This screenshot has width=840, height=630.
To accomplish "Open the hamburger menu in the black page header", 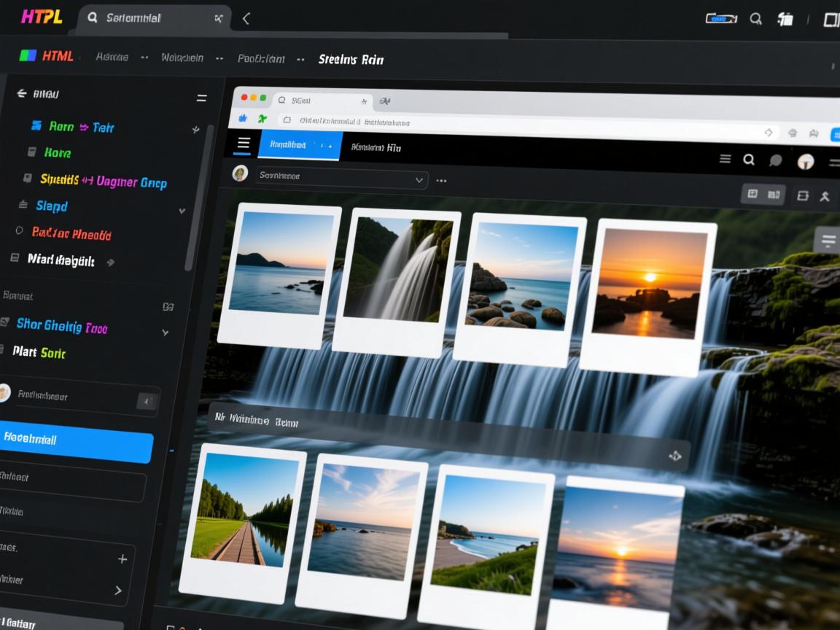I will coord(244,144).
